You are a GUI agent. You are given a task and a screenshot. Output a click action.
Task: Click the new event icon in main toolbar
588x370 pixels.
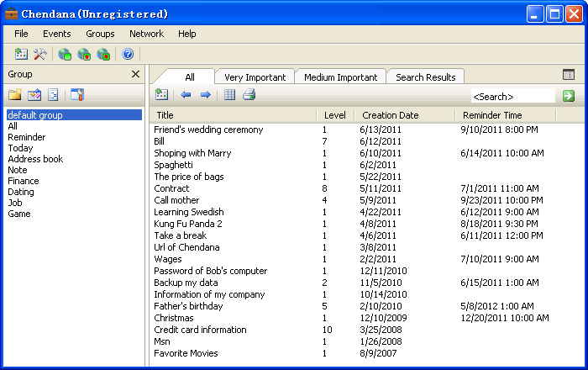tap(22, 55)
